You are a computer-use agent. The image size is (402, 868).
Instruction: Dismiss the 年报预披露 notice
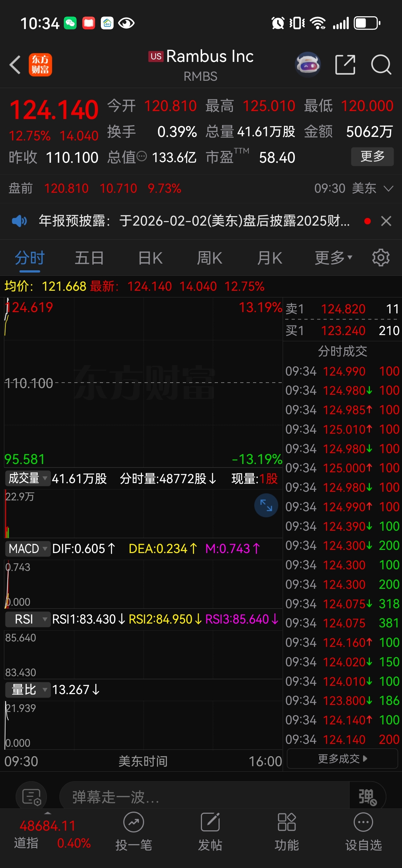click(x=386, y=221)
